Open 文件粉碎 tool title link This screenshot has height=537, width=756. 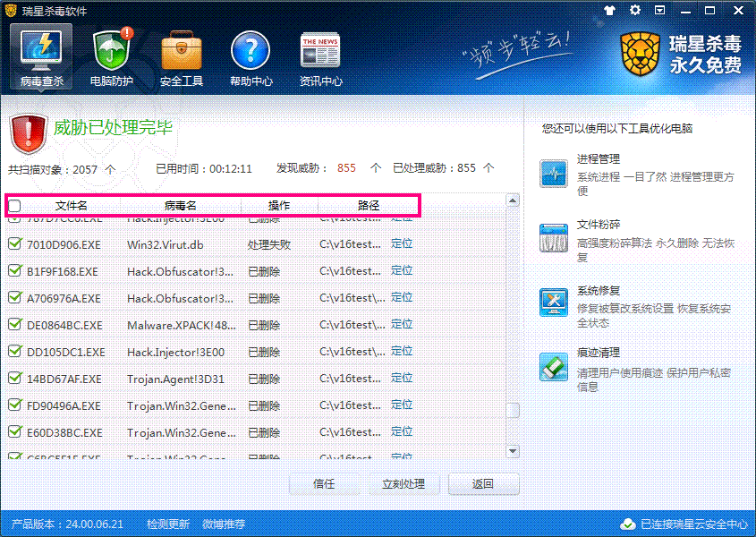(x=599, y=225)
